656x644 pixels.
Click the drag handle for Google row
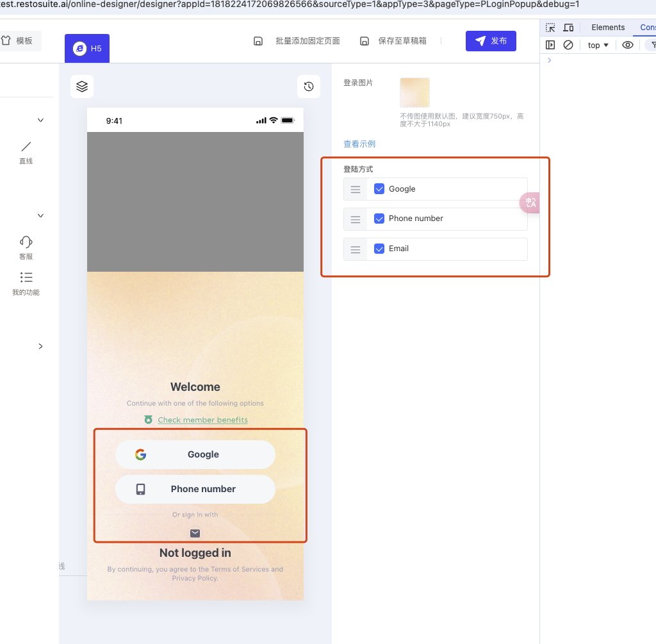(x=355, y=189)
